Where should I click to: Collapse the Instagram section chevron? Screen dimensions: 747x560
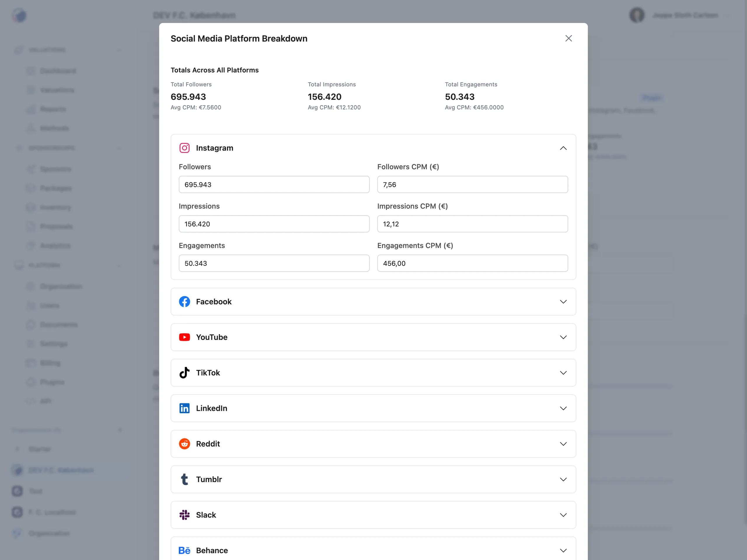coord(563,148)
